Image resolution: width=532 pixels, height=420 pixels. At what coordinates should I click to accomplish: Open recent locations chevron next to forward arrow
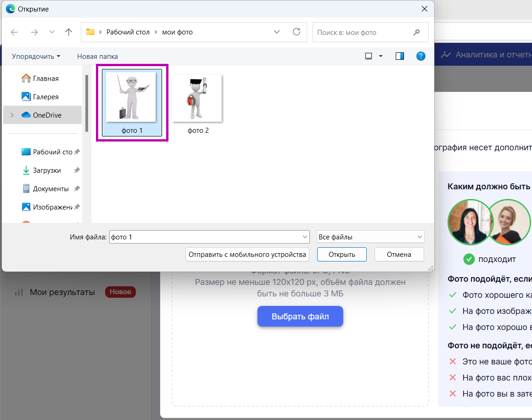(52, 32)
